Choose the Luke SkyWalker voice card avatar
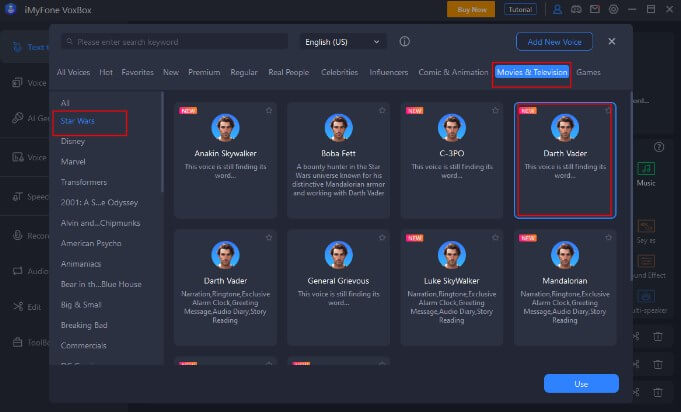Viewport: 681px width, 412px height. coord(452,255)
